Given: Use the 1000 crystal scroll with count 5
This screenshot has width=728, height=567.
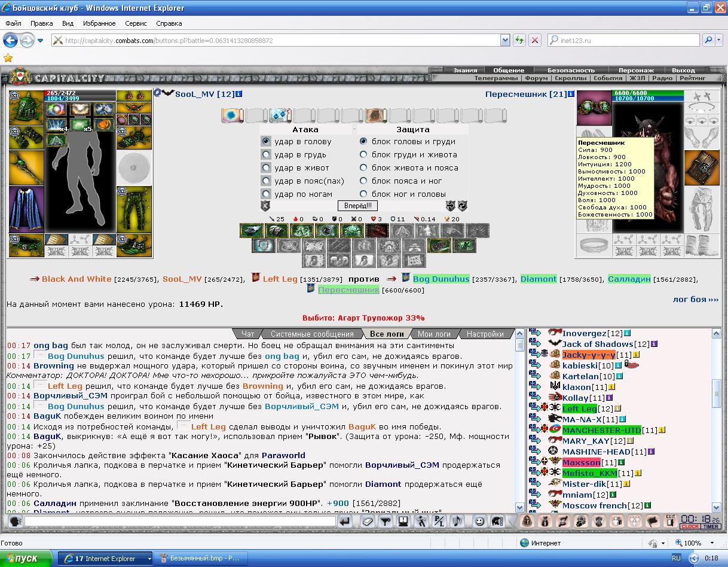Looking at the screenshot, I should coord(280,115).
